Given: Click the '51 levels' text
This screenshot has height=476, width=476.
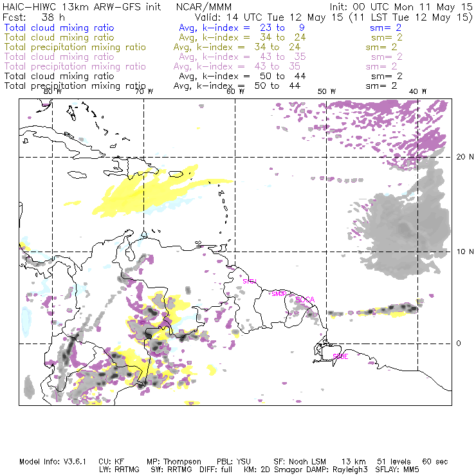Looking at the screenshot, I should (394, 462).
